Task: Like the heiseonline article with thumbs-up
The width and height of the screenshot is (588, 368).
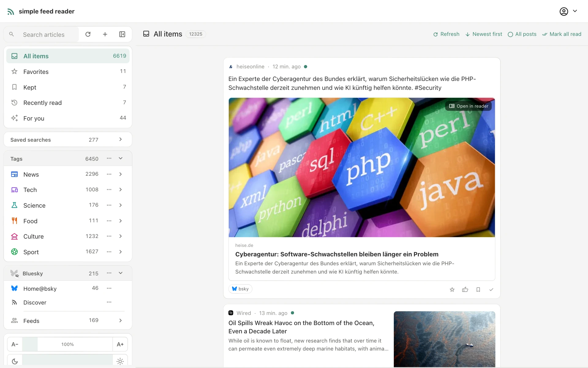Action: tap(465, 289)
